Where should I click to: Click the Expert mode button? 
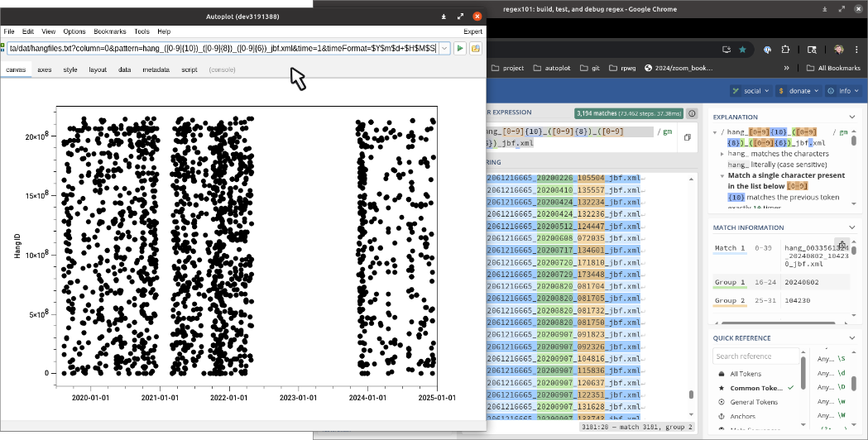472,31
